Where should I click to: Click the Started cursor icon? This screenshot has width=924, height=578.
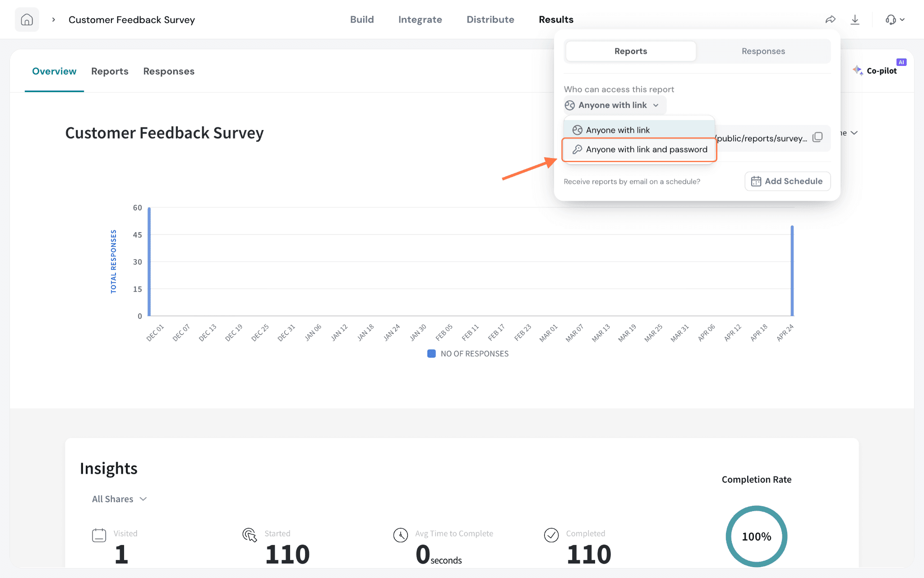(249, 535)
